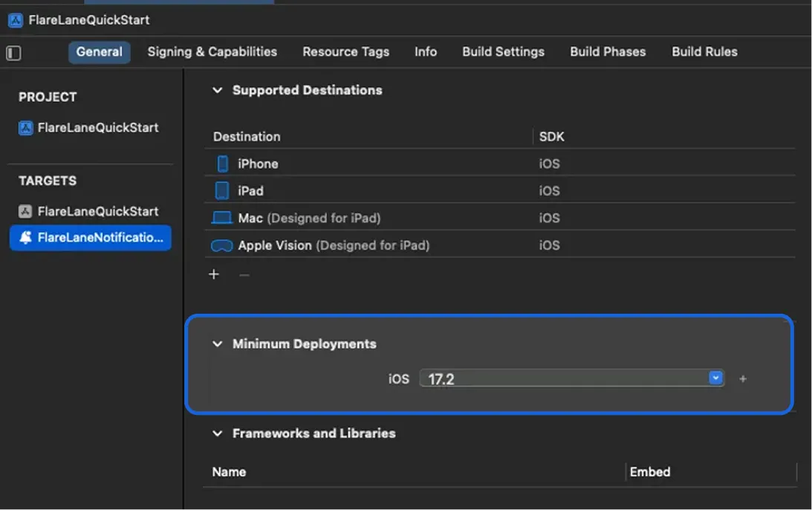Toggle the targets sidebar panel icon
The height and width of the screenshot is (510, 812).
coord(13,53)
